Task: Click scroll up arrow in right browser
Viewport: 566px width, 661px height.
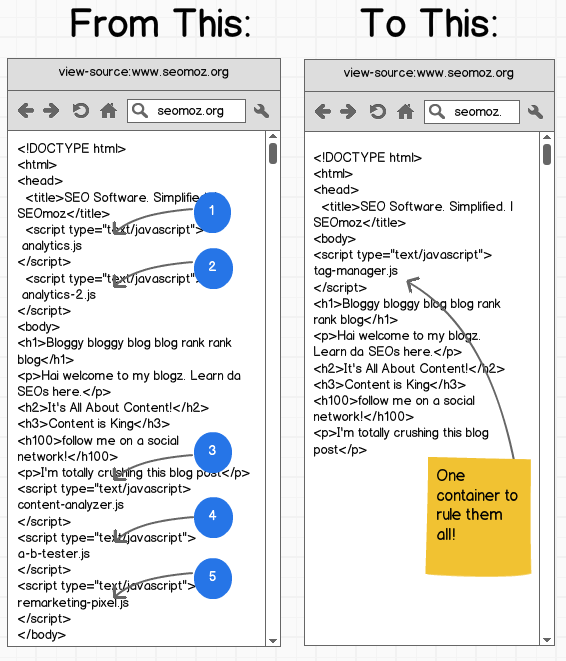Action: pyautogui.click(x=547, y=137)
